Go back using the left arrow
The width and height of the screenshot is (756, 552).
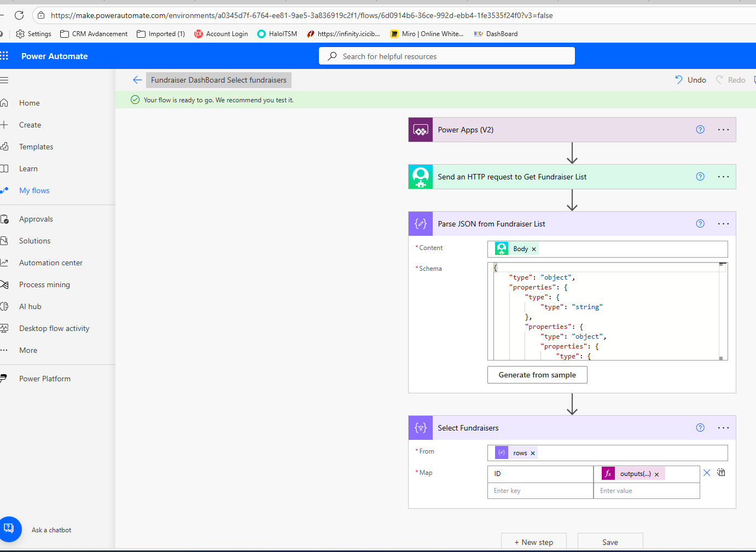[x=137, y=80]
